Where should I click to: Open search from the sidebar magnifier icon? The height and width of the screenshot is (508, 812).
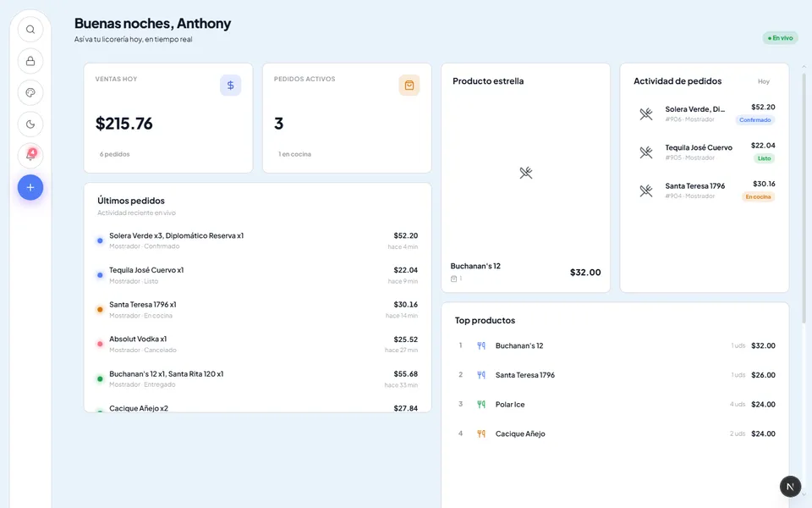(x=30, y=30)
